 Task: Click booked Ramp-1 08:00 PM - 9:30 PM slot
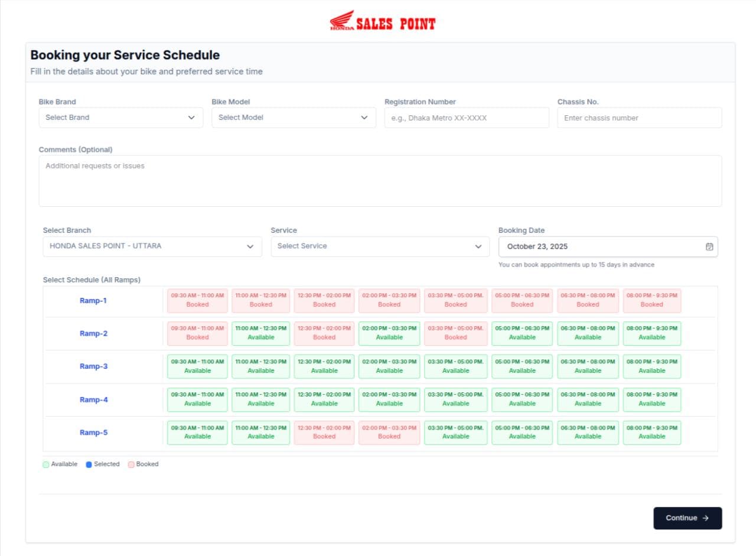[x=652, y=300]
